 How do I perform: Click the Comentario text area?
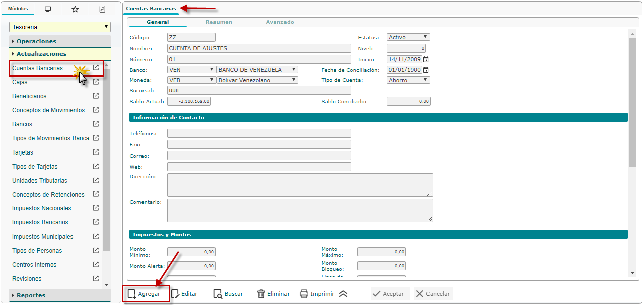[x=300, y=210]
